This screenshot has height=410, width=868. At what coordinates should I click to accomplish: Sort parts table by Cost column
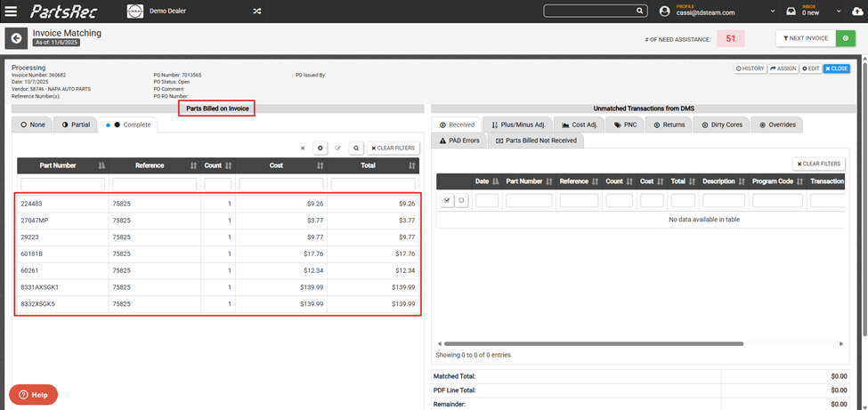tap(320, 166)
